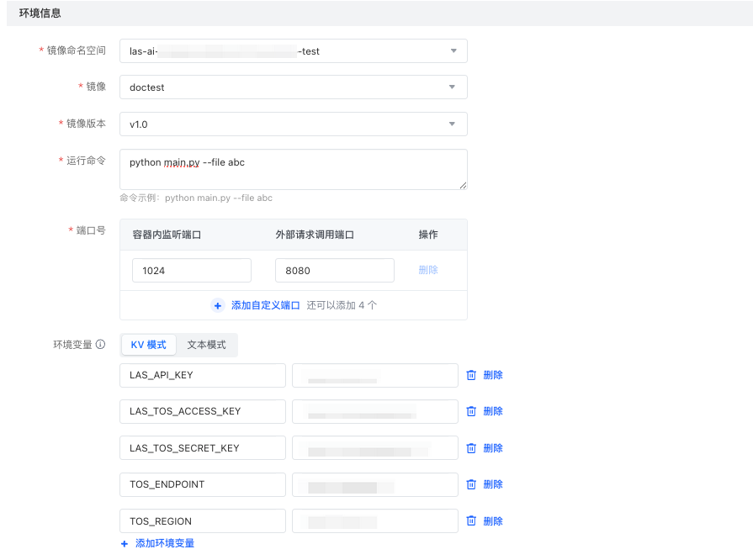This screenshot has width=753, height=560.
Task: Click trash icon beside LAS_TOS_ACCESS_KEY row
Action: [471, 411]
